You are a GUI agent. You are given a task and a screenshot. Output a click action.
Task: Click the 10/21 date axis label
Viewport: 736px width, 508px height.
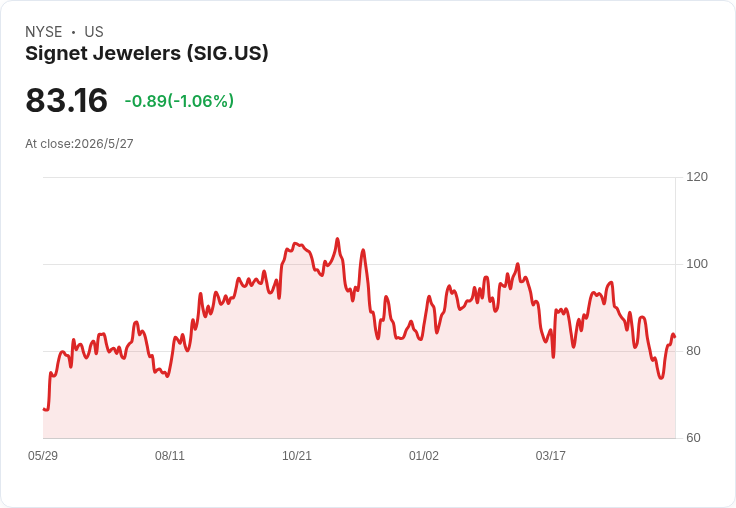click(x=297, y=455)
